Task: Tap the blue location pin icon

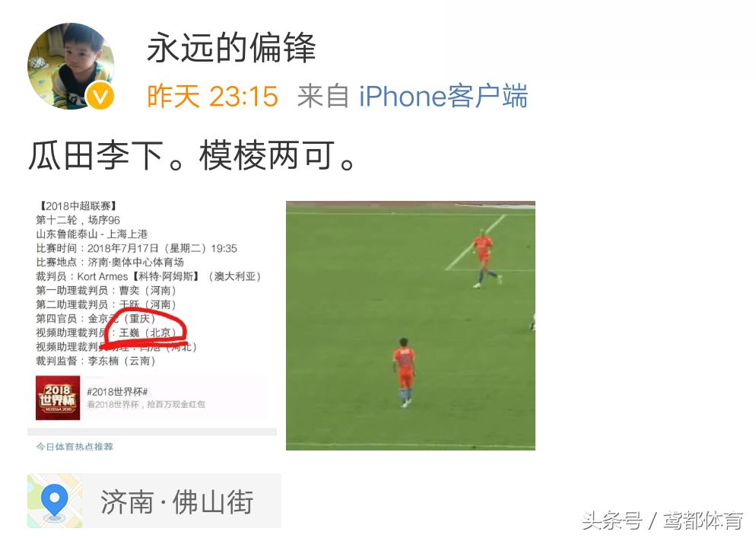Action: click(x=55, y=501)
